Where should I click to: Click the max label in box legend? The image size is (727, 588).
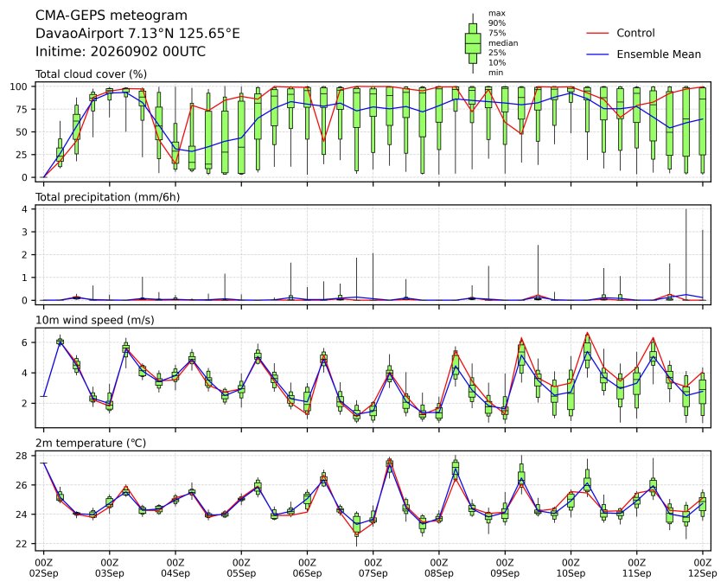tap(496, 14)
